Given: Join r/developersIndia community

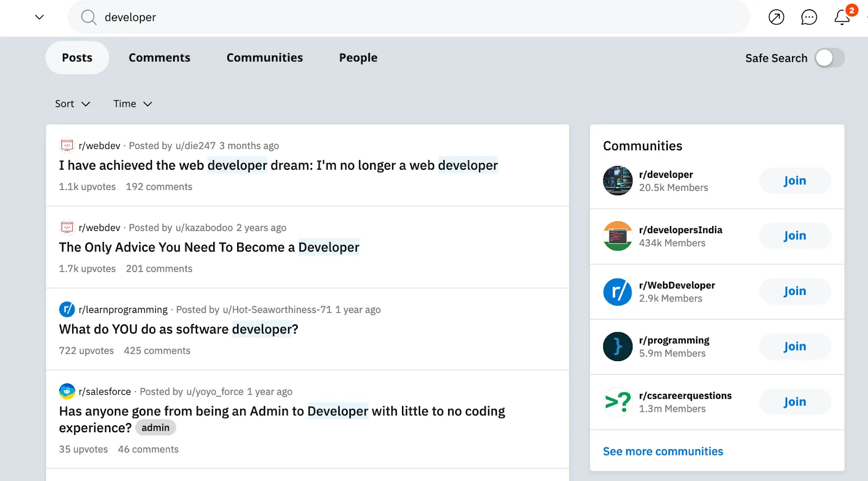Looking at the screenshot, I should point(795,236).
